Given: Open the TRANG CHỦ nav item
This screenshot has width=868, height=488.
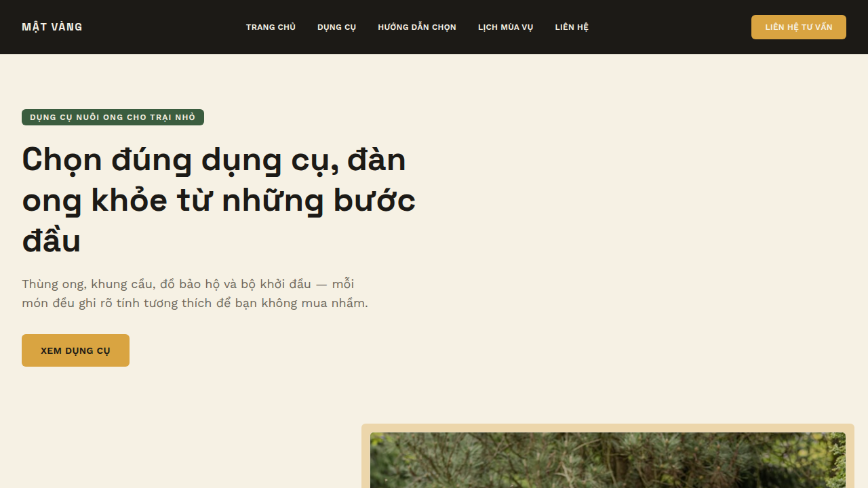Looking at the screenshot, I should [x=271, y=27].
